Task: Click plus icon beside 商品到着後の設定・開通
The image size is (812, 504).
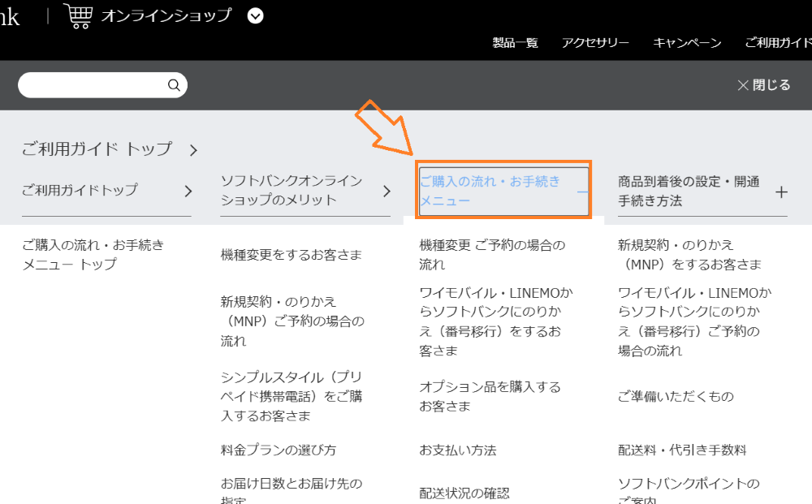Action: tap(781, 192)
